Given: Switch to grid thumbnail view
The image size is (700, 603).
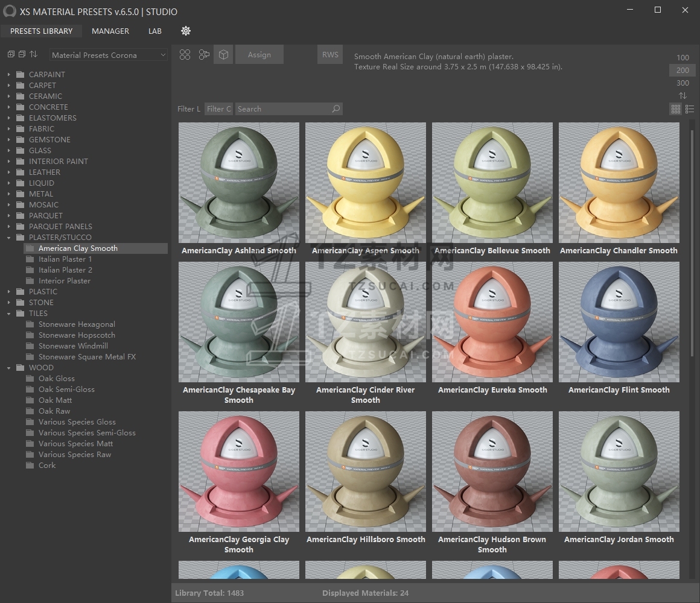Looking at the screenshot, I should [x=675, y=109].
